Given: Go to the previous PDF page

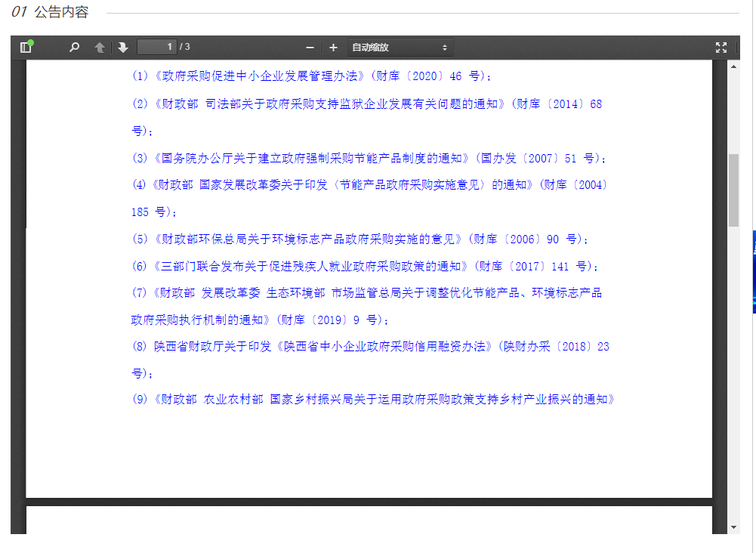Looking at the screenshot, I should (99, 48).
